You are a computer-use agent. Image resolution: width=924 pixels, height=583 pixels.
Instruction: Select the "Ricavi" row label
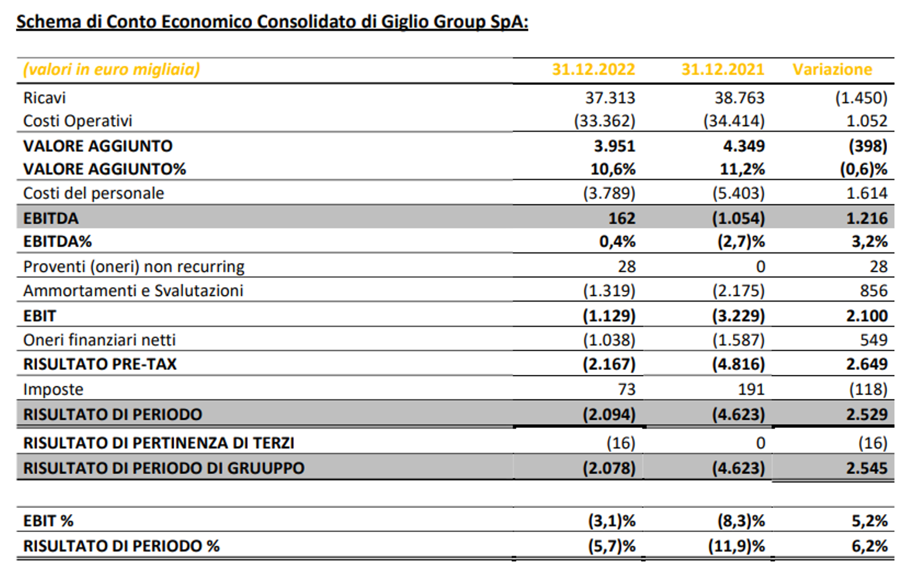click(44, 98)
